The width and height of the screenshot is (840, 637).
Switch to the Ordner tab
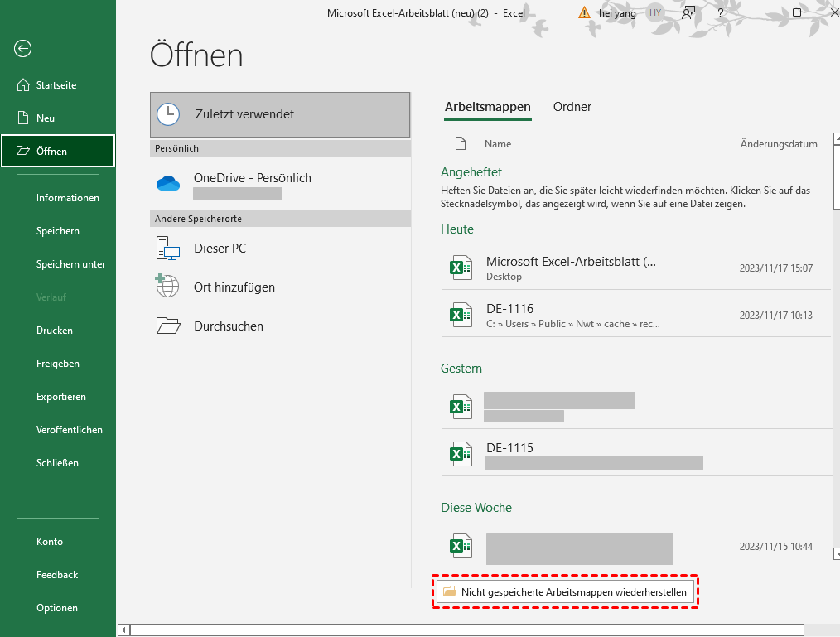pos(572,107)
